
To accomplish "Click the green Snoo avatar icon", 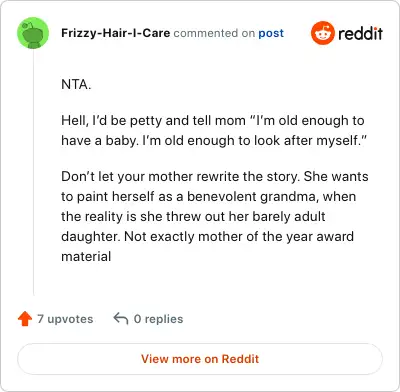I will [x=33, y=33].
